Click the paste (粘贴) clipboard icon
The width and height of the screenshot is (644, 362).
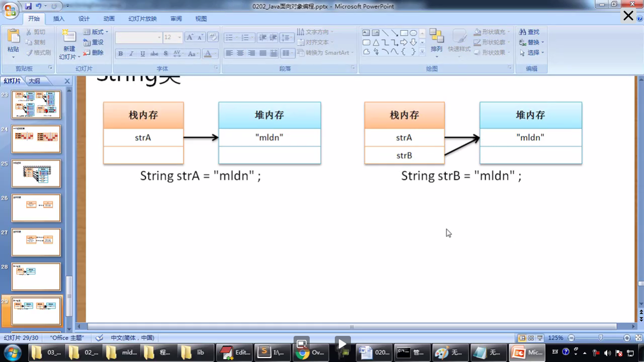coord(13,36)
